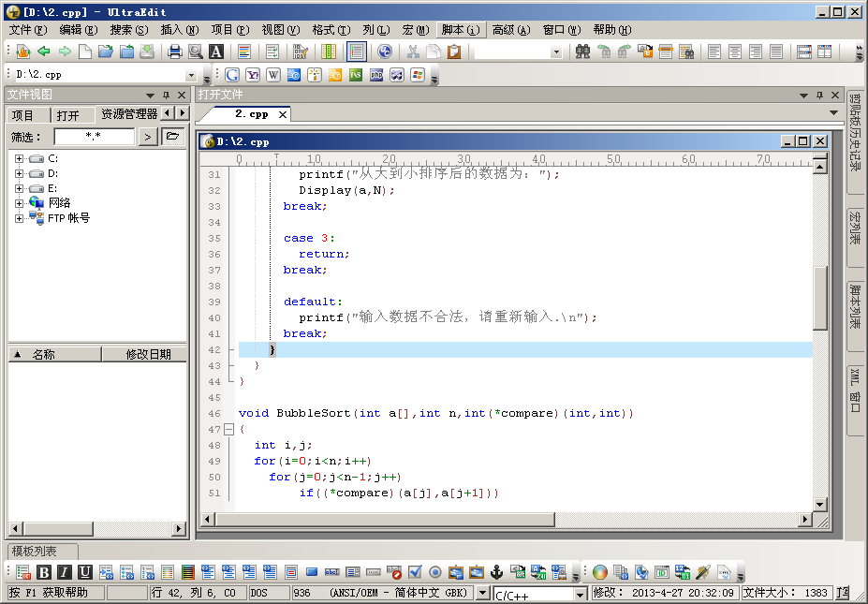The height and width of the screenshot is (604, 868).
Task: Click the Replace icon with orange B
Action: point(645,52)
